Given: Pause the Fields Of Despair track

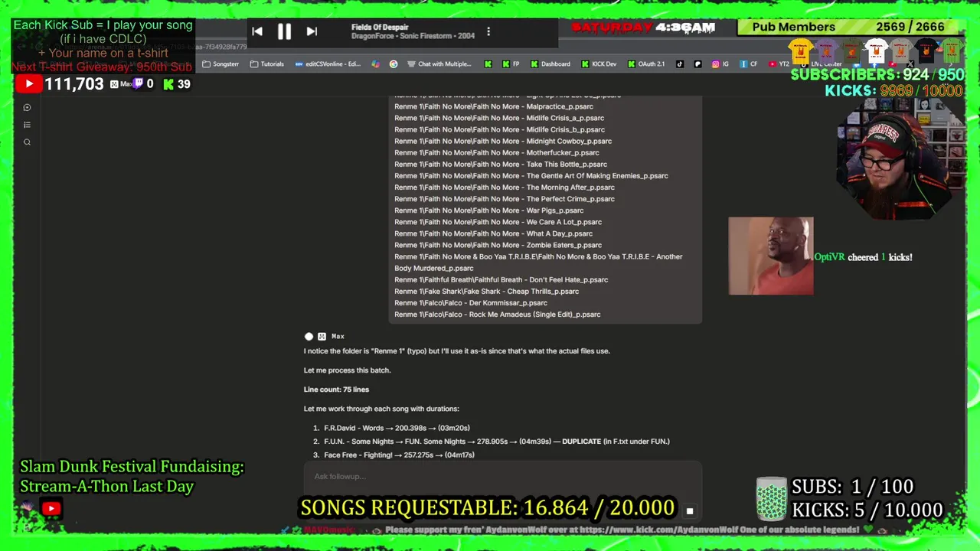Looking at the screenshot, I should [284, 31].
